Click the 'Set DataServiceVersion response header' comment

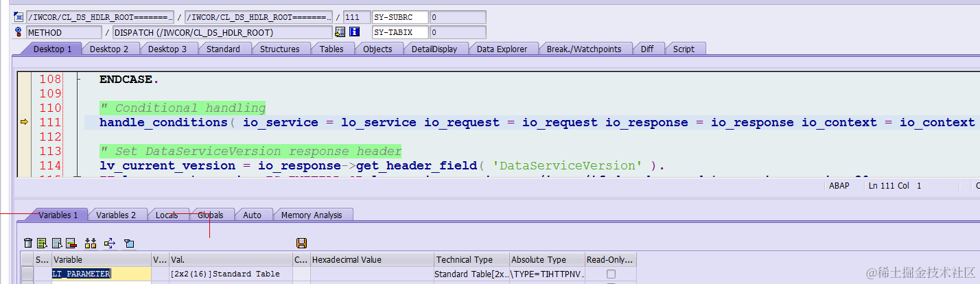point(250,151)
